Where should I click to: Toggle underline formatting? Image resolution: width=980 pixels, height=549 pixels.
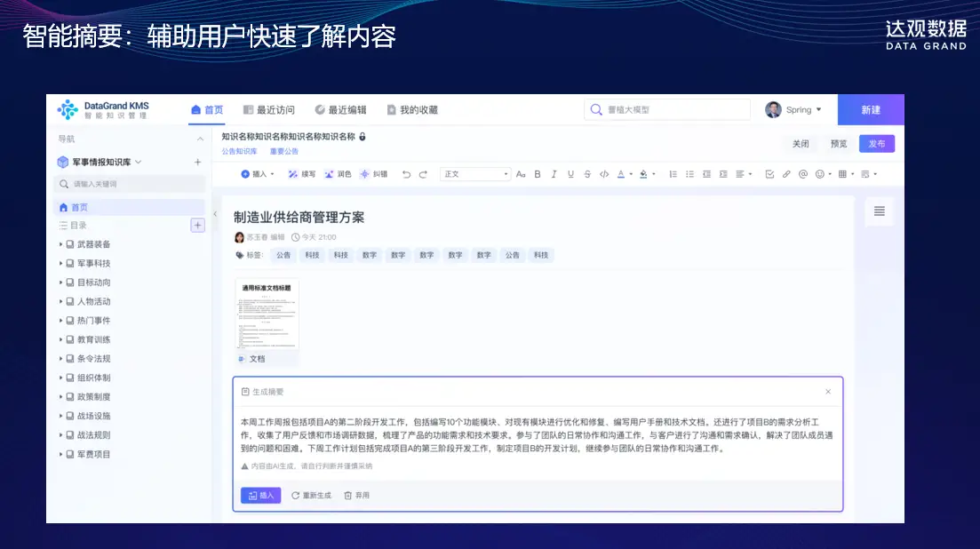(x=570, y=174)
